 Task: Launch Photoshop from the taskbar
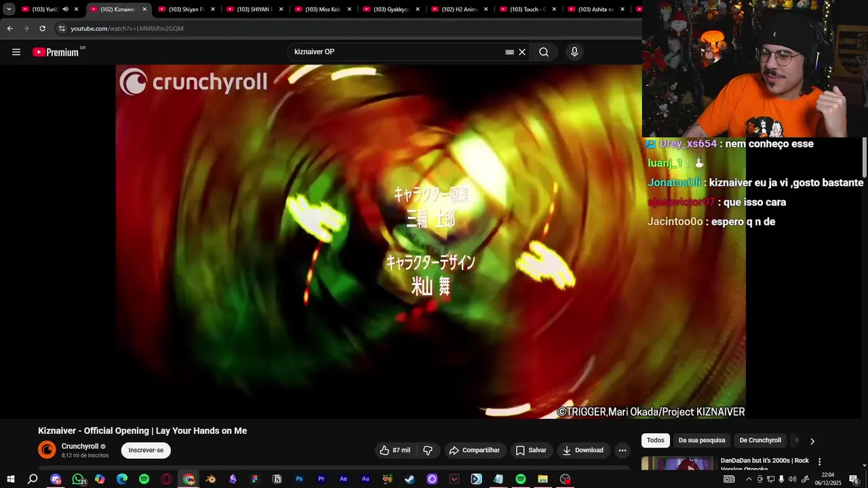click(x=299, y=479)
